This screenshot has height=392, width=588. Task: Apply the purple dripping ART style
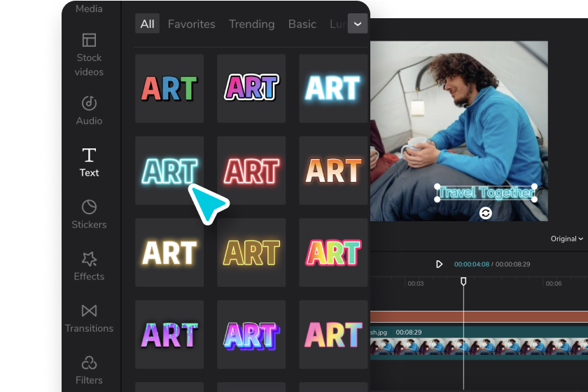pyautogui.click(x=169, y=334)
